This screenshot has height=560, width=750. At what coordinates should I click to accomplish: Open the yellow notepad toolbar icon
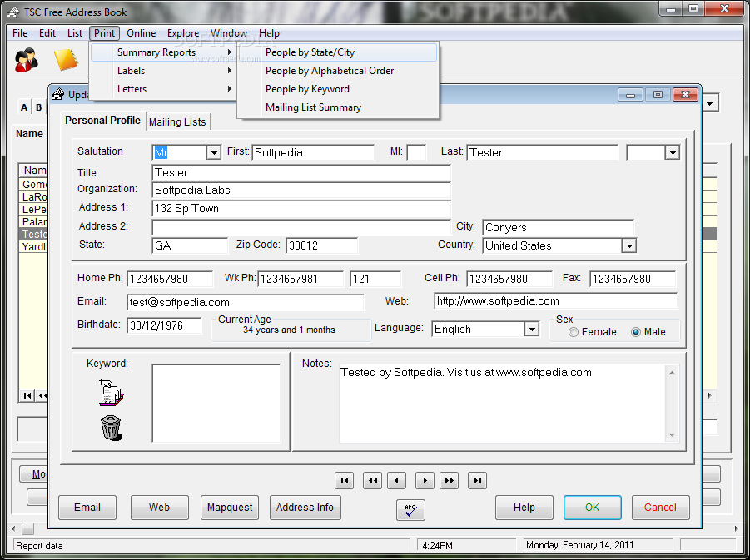click(66, 60)
